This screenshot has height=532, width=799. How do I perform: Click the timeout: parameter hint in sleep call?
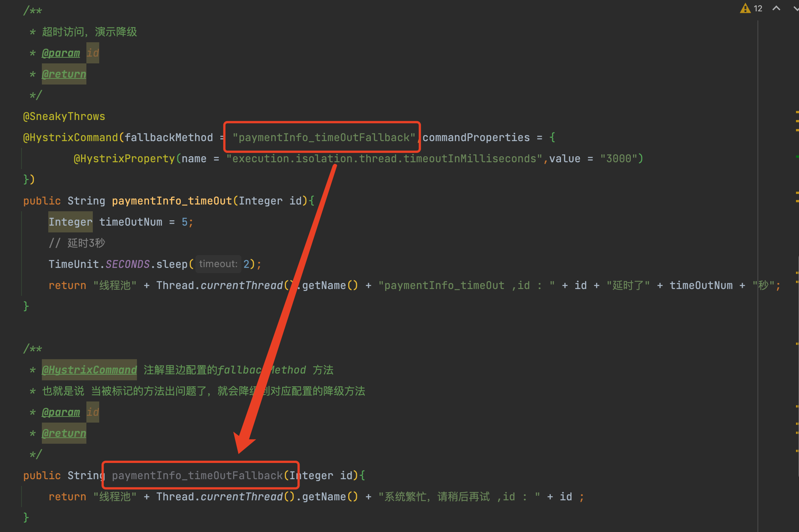coord(218,264)
